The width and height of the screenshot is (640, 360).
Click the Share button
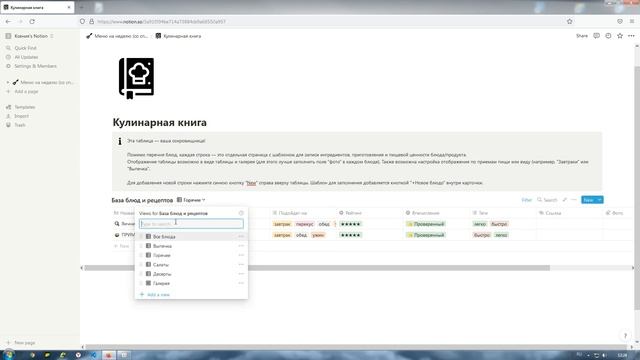coord(582,36)
